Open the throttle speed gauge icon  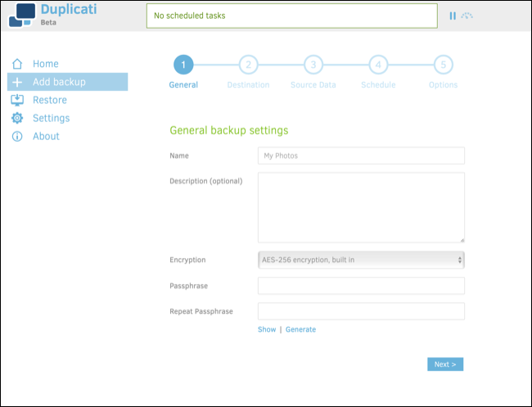point(467,16)
